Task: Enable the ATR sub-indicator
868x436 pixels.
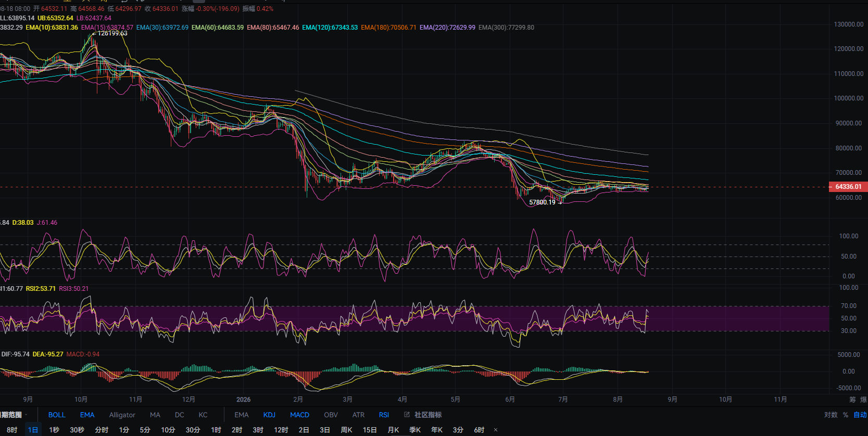Action: coord(358,415)
